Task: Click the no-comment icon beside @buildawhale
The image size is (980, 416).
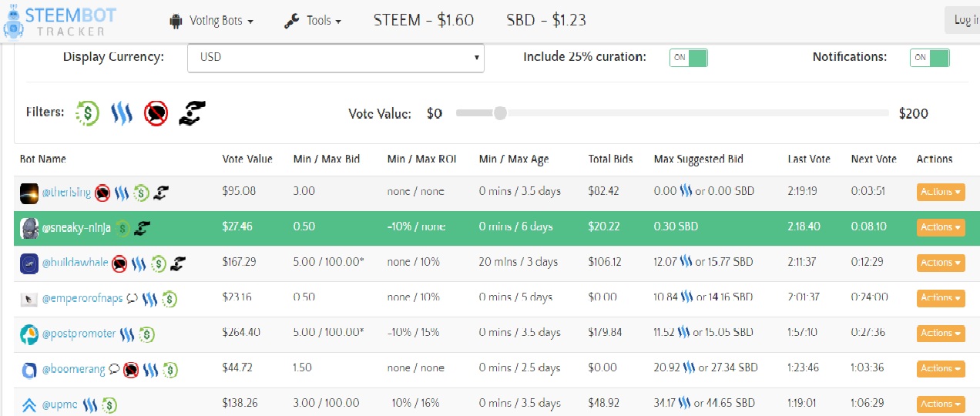Action: (x=119, y=263)
